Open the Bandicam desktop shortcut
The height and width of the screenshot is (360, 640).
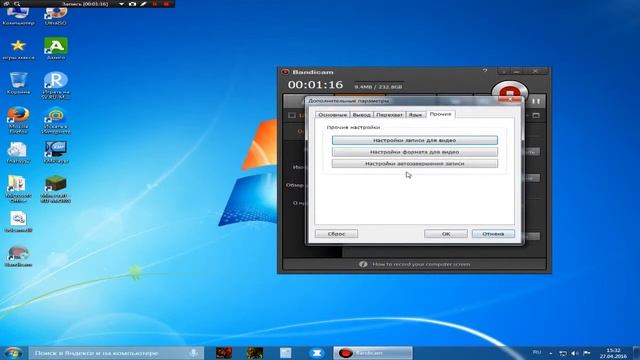18,256
